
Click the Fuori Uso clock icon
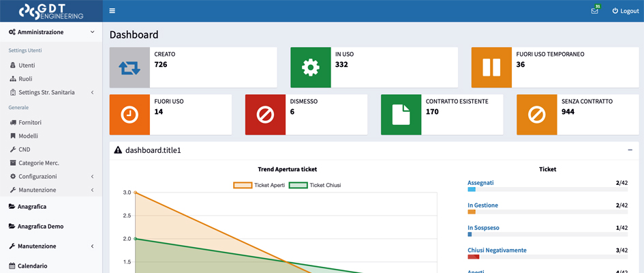click(129, 115)
